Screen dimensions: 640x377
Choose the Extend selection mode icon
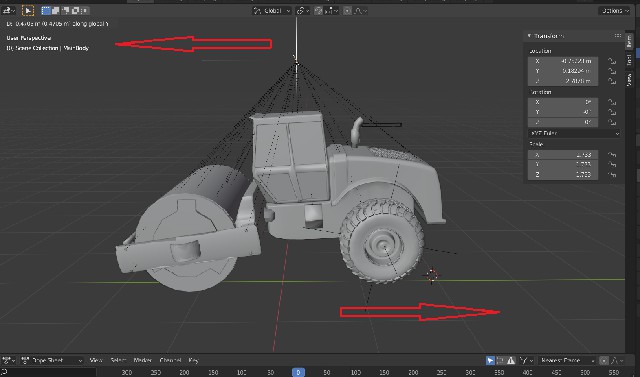(56, 10)
